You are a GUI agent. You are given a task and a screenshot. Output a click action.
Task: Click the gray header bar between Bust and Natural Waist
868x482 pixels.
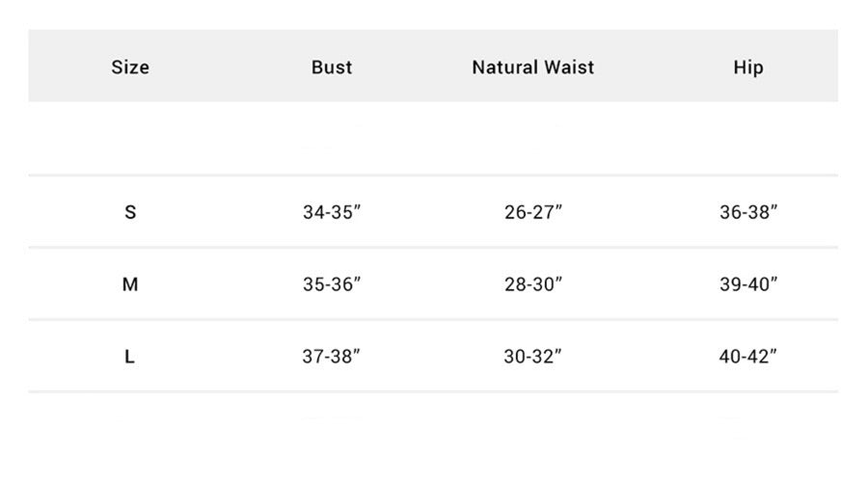pyautogui.click(x=413, y=66)
